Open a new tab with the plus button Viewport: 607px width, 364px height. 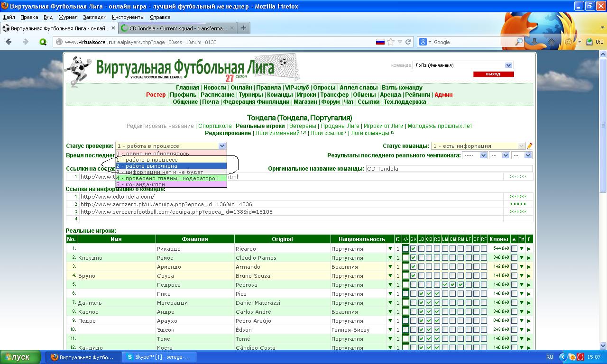point(243,28)
